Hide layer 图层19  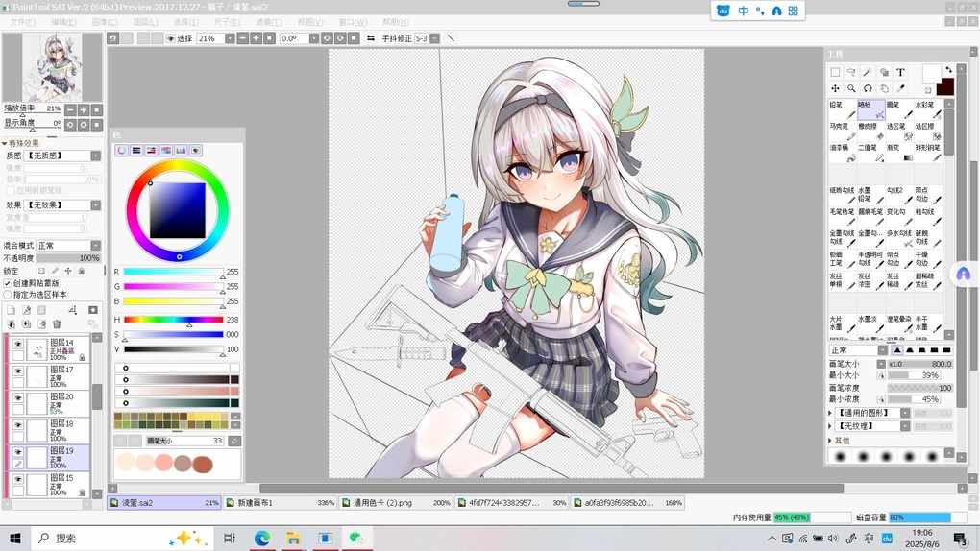pyautogui.click(x=18, y=452)
